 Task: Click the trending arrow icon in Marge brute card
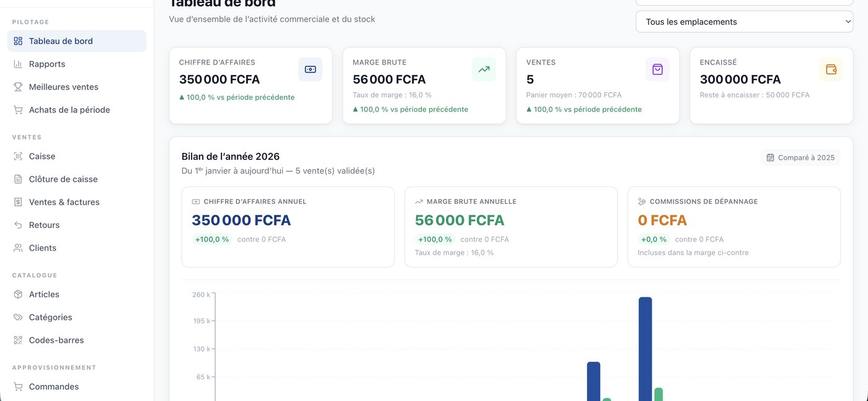[484, 70]
